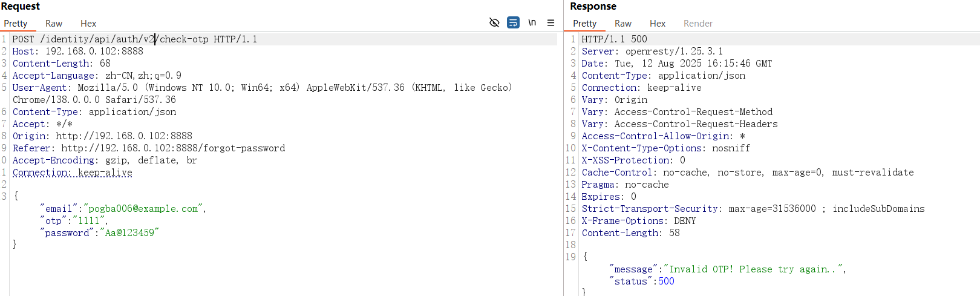This screenshot has height=296, width=980.
Task: Open the Request panel hamburger menu
Action: tap(550, 23)
